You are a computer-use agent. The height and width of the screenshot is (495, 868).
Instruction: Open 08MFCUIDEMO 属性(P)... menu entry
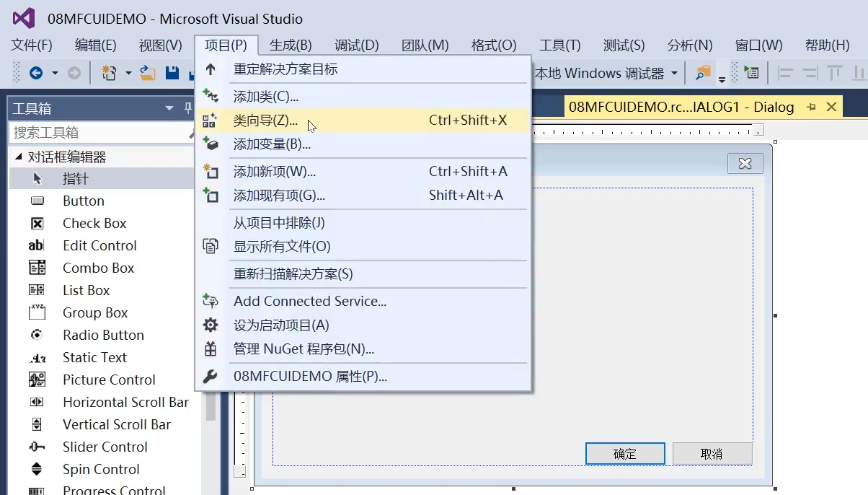pyautogui.click(x=363, y=377)
